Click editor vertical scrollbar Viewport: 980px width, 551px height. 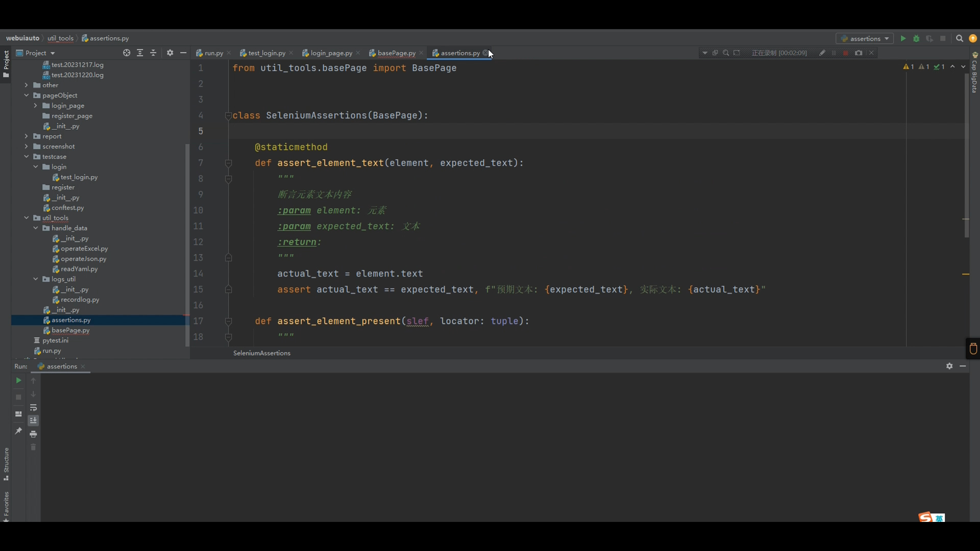point(966,156)
